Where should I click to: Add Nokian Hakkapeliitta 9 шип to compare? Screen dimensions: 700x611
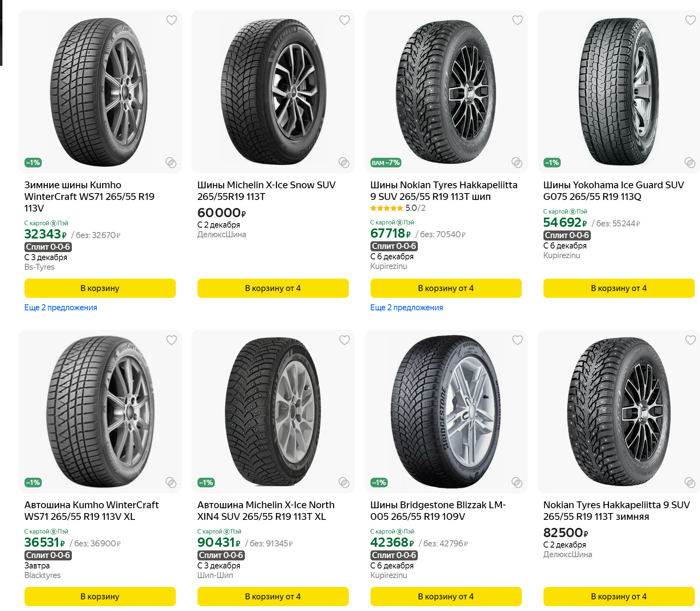(x=517, y=163)
